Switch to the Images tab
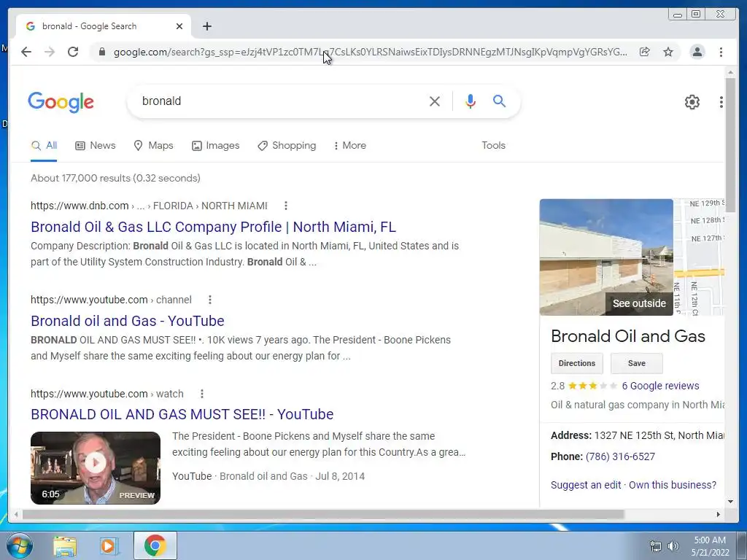The width and height of the screenshot is (747, 560). tap(215, 146)
